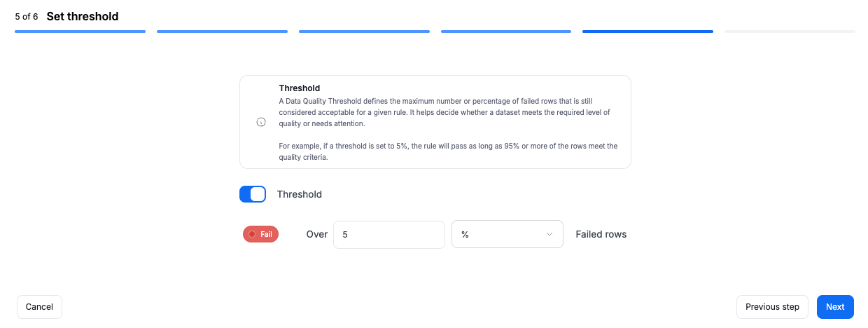Image resolution: width=868 pixels, height=328 pixels.
Task: Disable the Threshold switch
Action: (x=253, y=194)
